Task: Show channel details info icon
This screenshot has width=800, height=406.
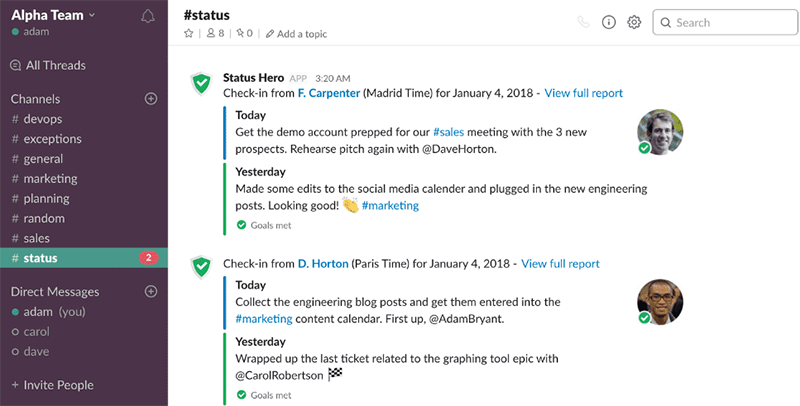Action: [x=609, y=22]
